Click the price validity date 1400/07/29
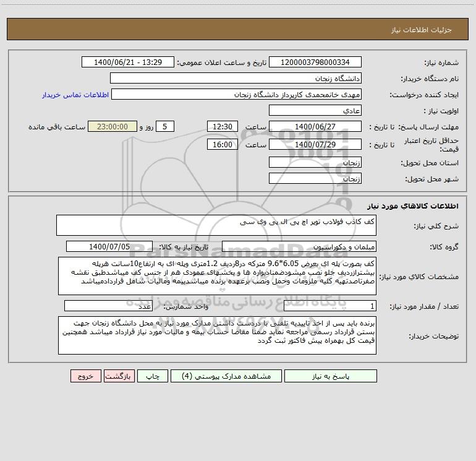476x461 pixels. [x=315, y=144]
